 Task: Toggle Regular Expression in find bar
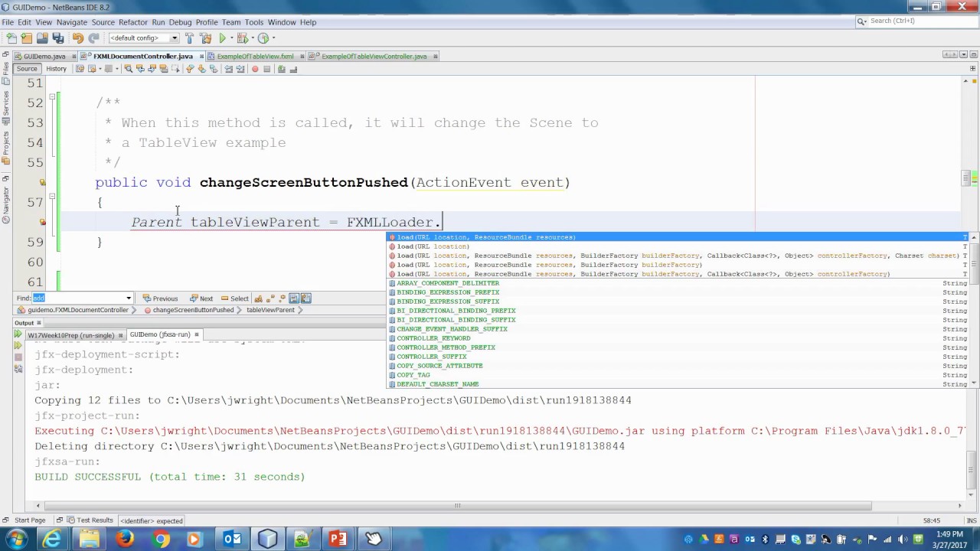[282, 298]
